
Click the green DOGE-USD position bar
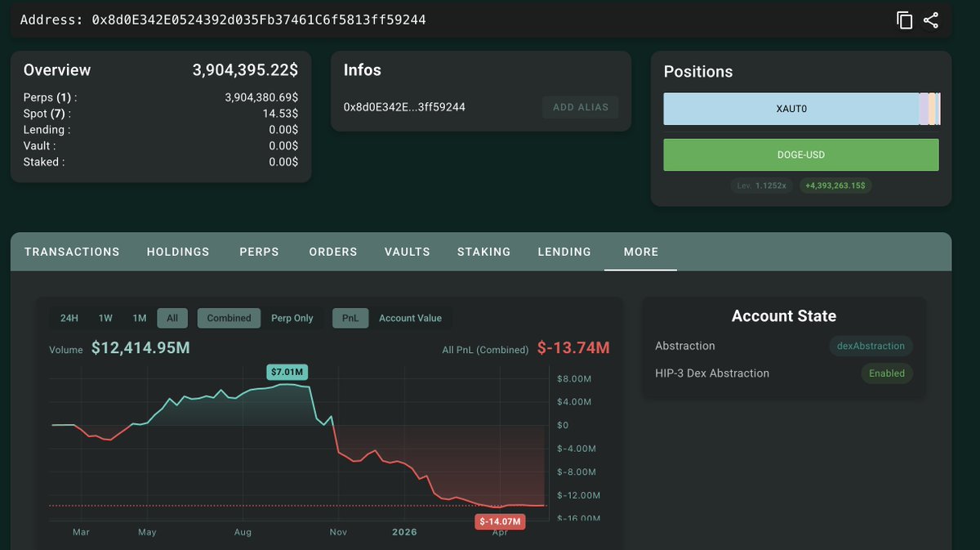pos(800,154)
